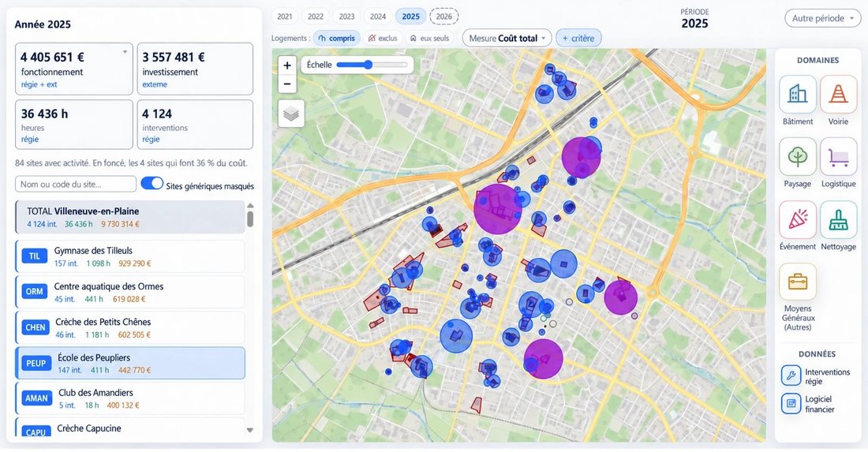This screenshot has width=868, height=452.
Task: Select the Moyens Généraux briefcase icon
Action: (797, 282)
